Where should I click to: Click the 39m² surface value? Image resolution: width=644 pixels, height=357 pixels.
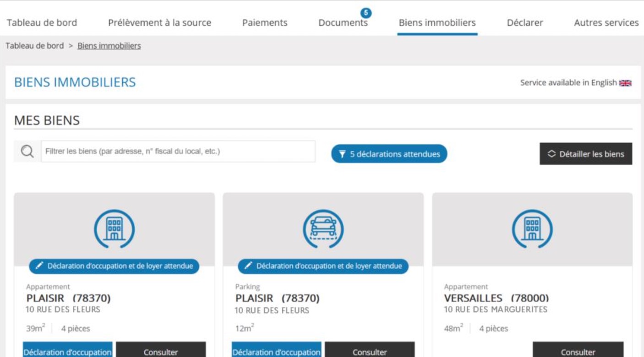pos(36,328)
